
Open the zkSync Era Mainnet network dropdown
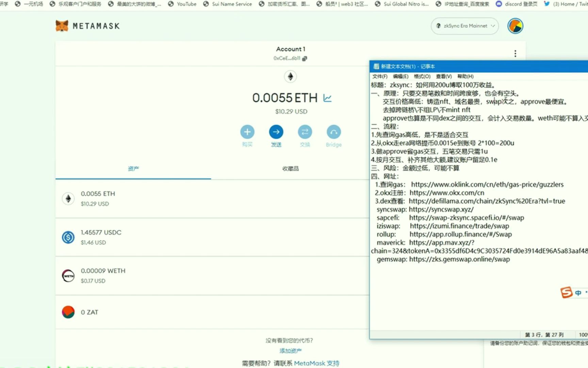(465, 26)
